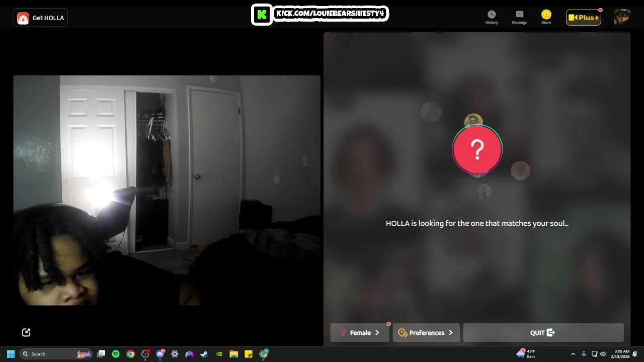Open the profile avatar menu
Viewport: 644px width, 362px height.
(x=622, y=17)
